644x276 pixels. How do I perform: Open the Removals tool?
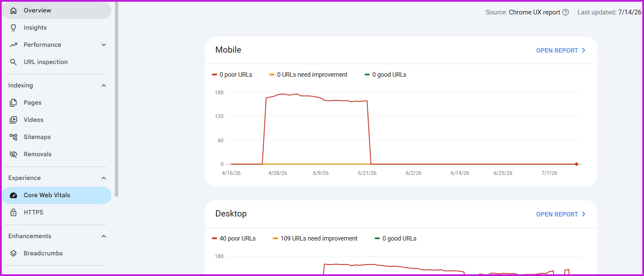[57, 154]
